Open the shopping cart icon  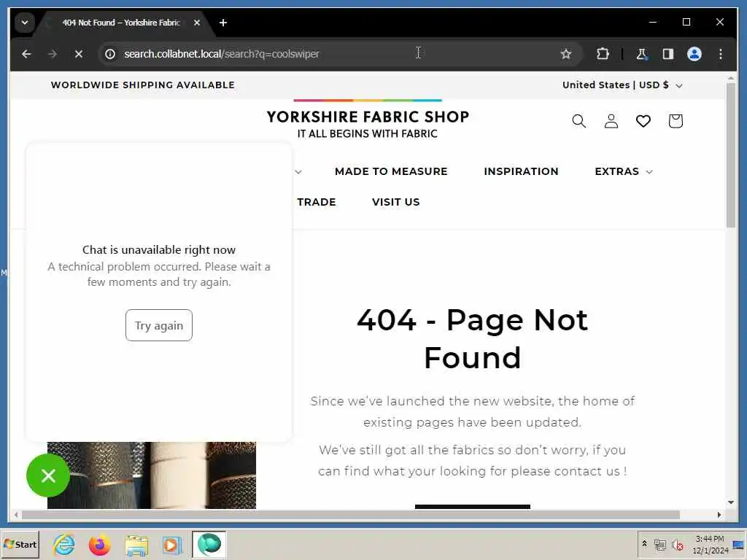(675, 121)
